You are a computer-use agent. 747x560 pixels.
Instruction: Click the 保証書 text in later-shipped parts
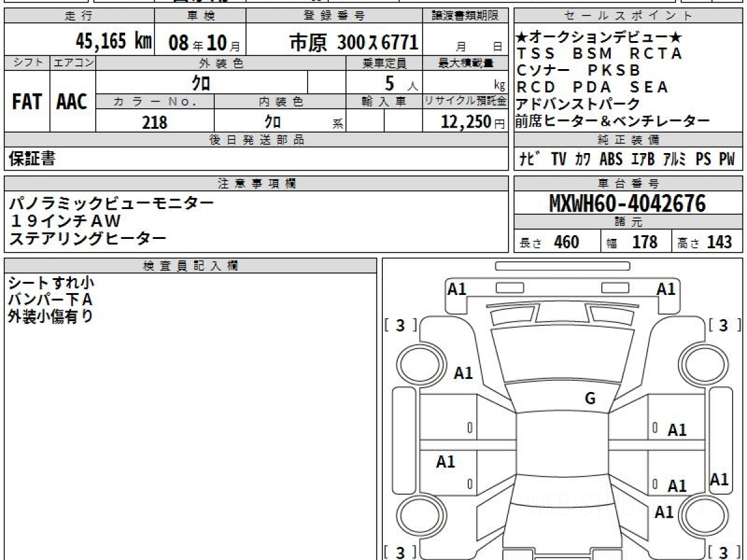pyautogui.click(x=32, y=159)
